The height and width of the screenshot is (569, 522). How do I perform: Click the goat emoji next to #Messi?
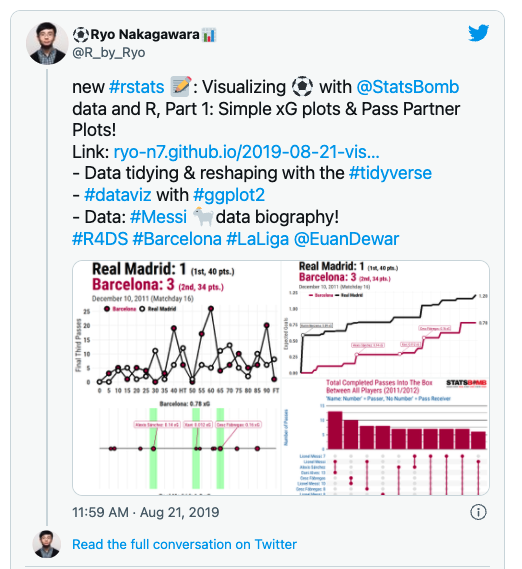[x=203, y=216]
